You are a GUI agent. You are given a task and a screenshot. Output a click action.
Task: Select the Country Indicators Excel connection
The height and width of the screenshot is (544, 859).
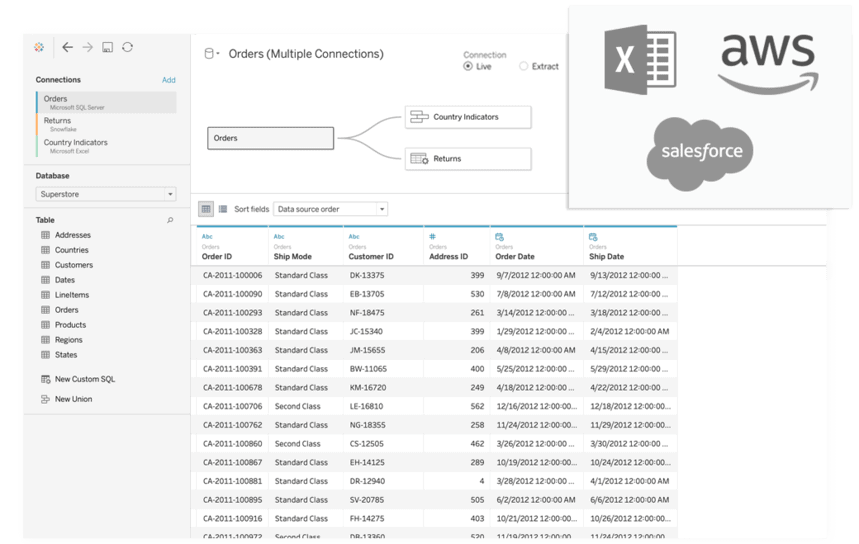click(x=75, y=146)
